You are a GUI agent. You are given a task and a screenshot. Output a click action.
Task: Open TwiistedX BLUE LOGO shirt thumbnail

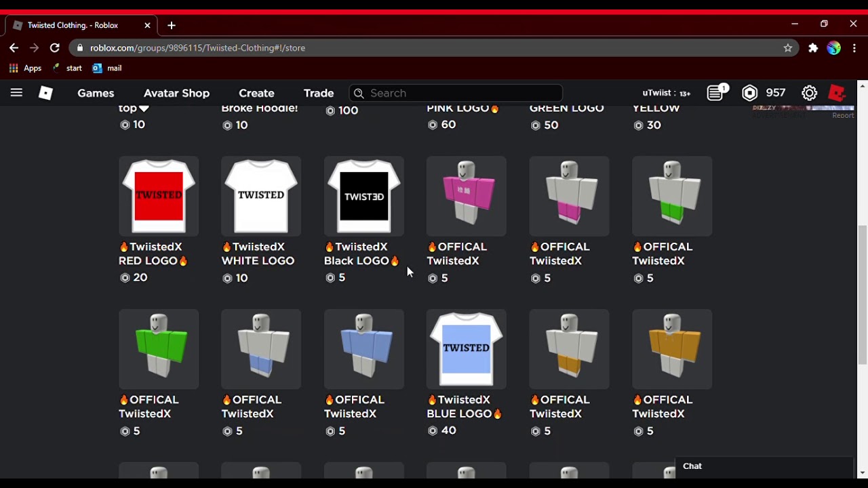pos(467,350)
